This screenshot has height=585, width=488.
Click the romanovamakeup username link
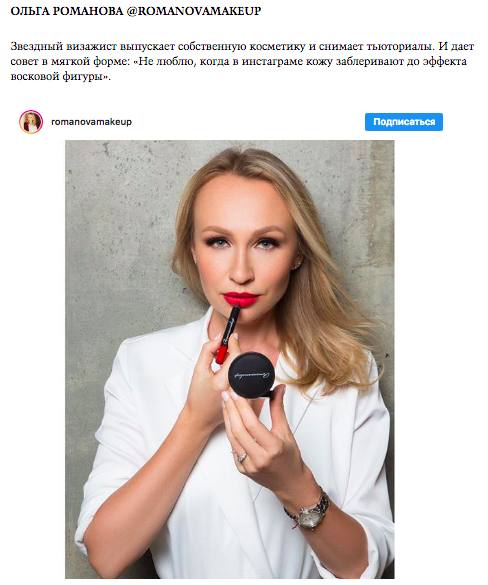(91, 122)
